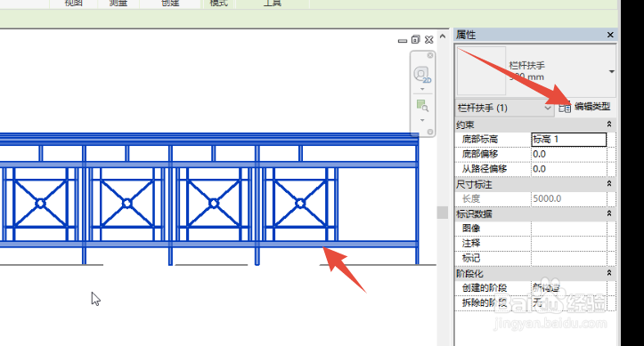Click the 长度 value 5000.0
Image resolution: width=644 pixels, height=346 pixels.
(x=569, y=199)
